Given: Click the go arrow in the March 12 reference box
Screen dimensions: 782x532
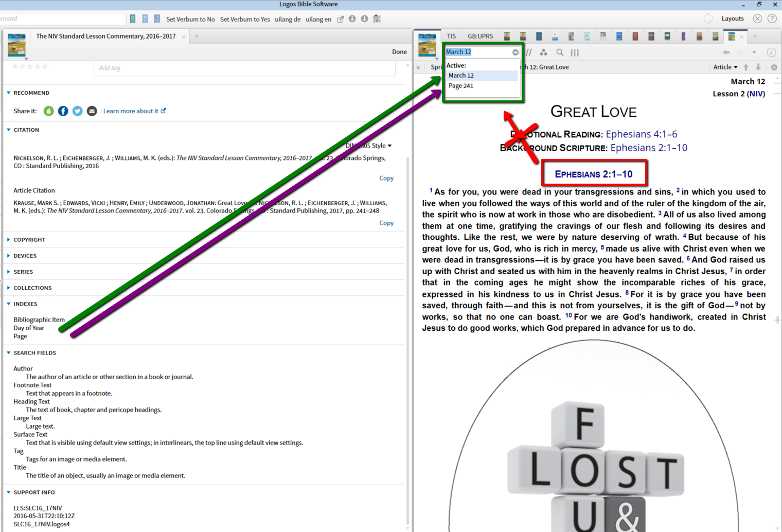Looking at the screenshot, I should coord(515,52).
